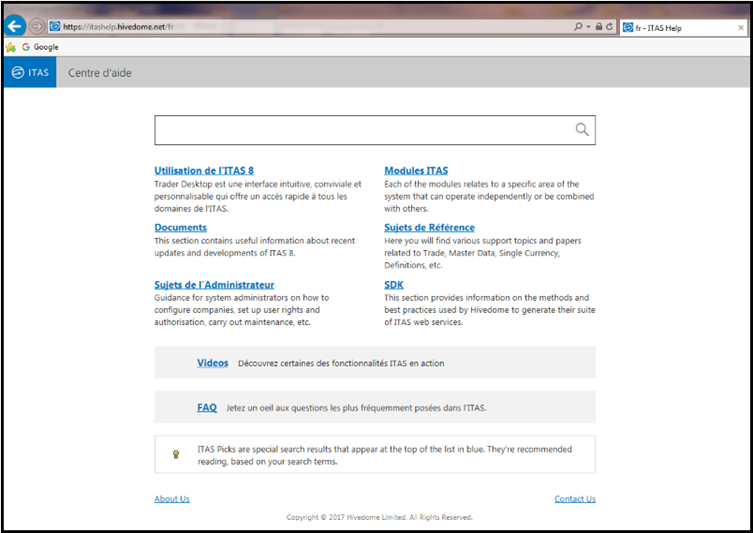Click the browser Back arrow button
753x533 pixels.
(15, 26)
